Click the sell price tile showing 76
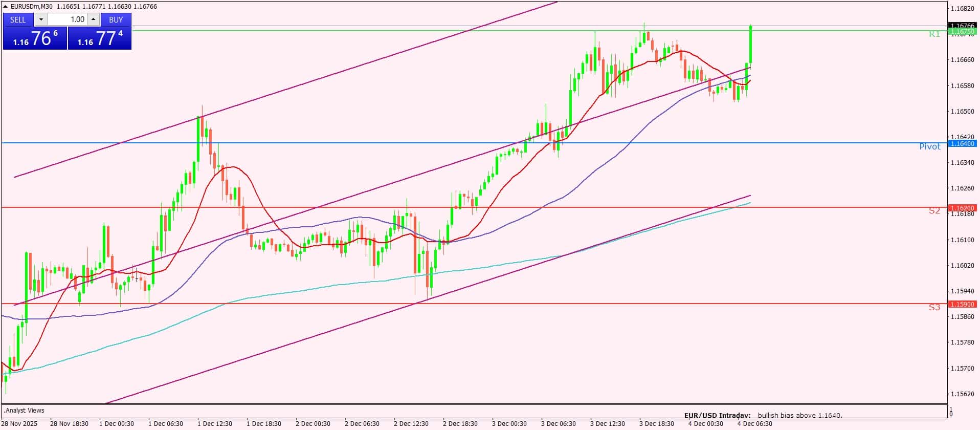This screenshot has width=980, height=430. tap(35, 38)
